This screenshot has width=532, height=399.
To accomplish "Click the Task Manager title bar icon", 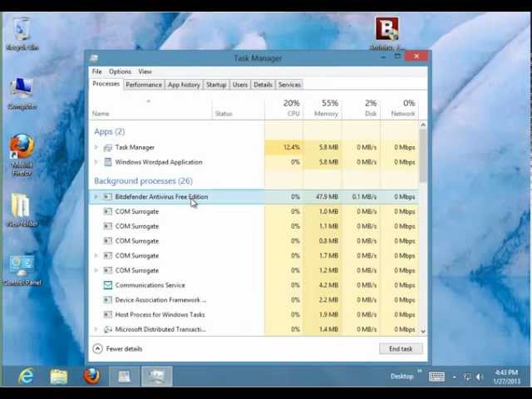I will [x=94, y=58].
